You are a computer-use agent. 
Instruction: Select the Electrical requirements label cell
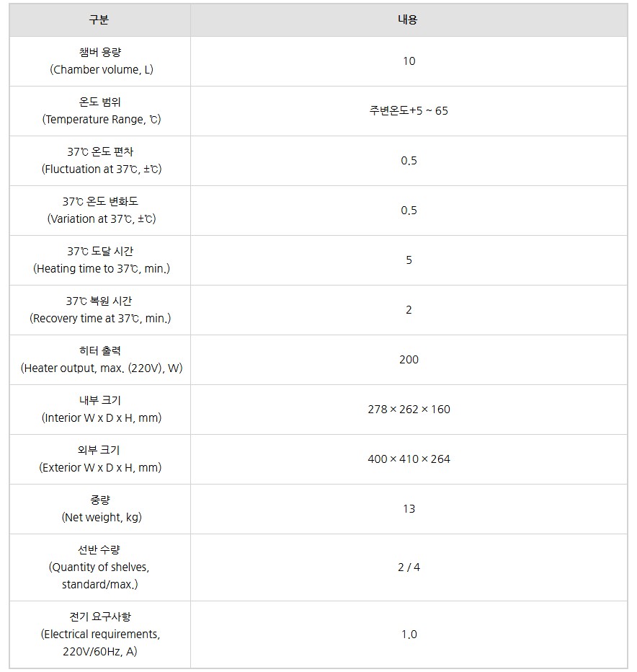pos(101,635)
